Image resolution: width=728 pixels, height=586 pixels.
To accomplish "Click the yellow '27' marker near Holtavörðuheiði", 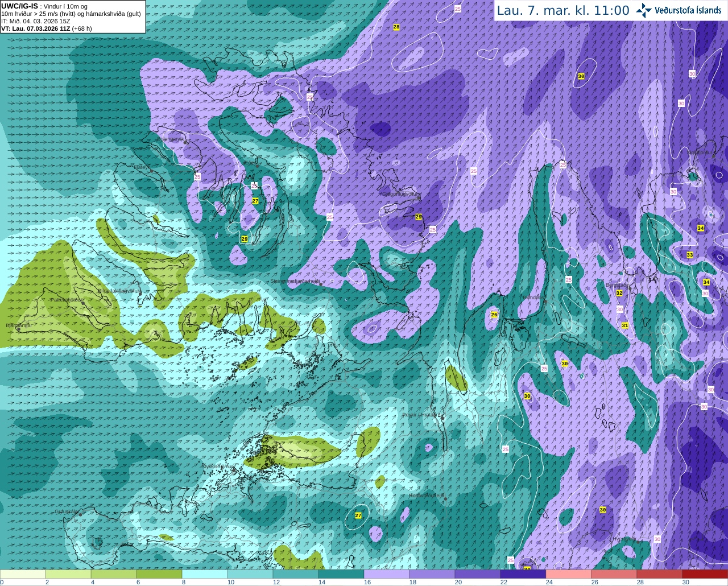I will [x=358, y=515].
